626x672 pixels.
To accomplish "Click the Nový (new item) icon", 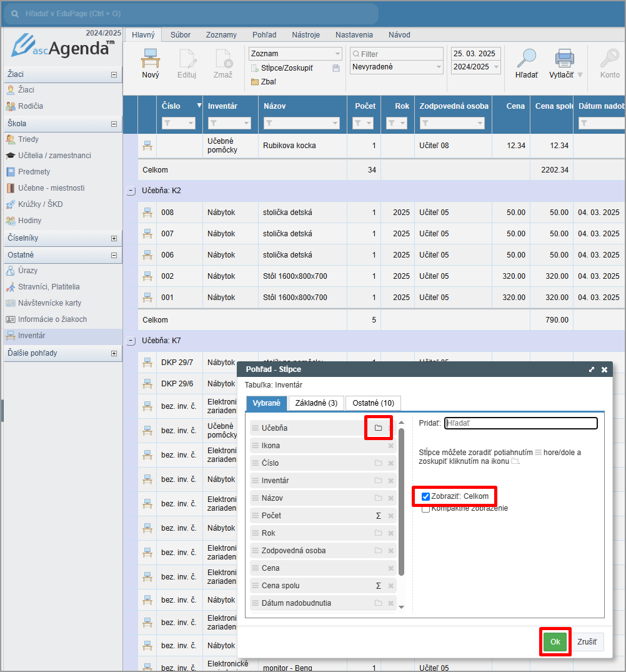I will click(x=151, y=59).
